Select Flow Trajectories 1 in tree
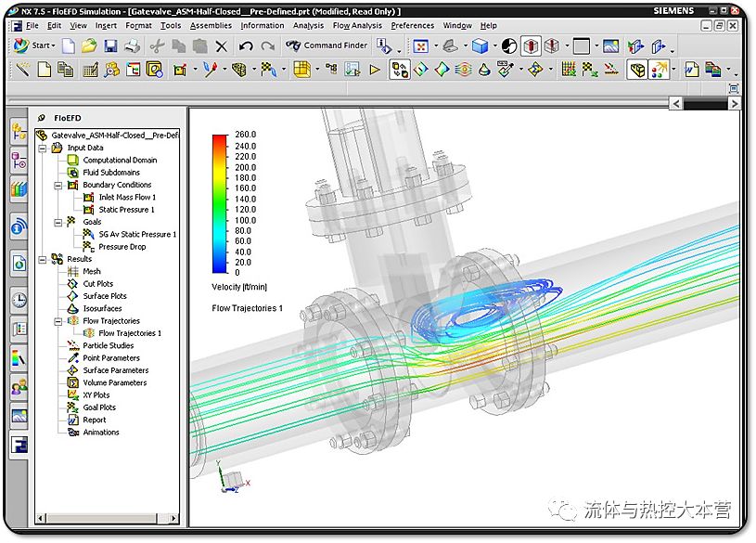This screenshot has height=543, width=756. 129,333
